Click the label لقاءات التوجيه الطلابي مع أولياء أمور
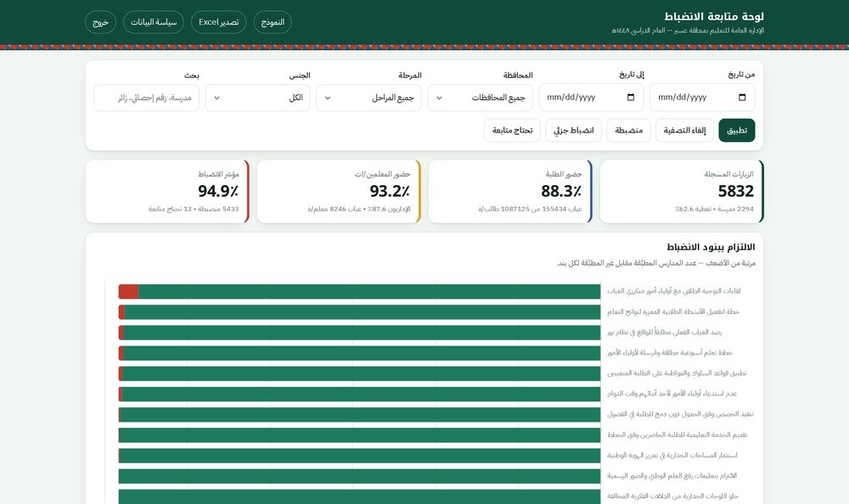 click(x=674, y=291)
